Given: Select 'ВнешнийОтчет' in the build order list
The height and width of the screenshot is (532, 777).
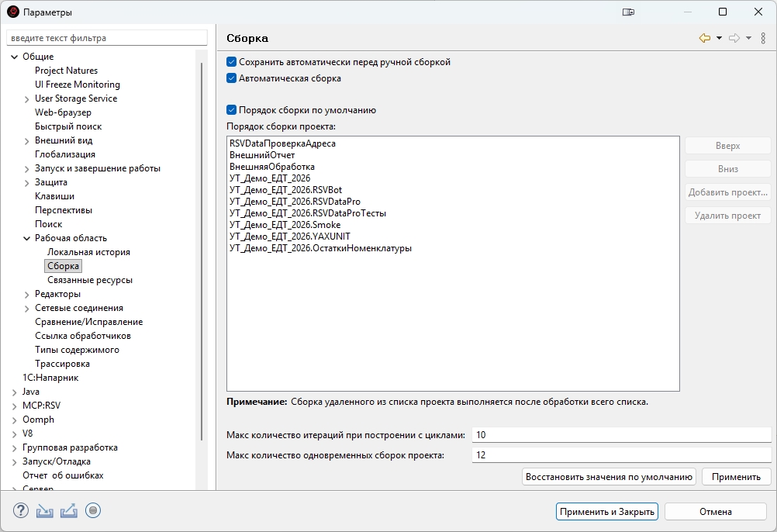Looking at the screenshot, I should pyautogui.click(x=262, y=155).
